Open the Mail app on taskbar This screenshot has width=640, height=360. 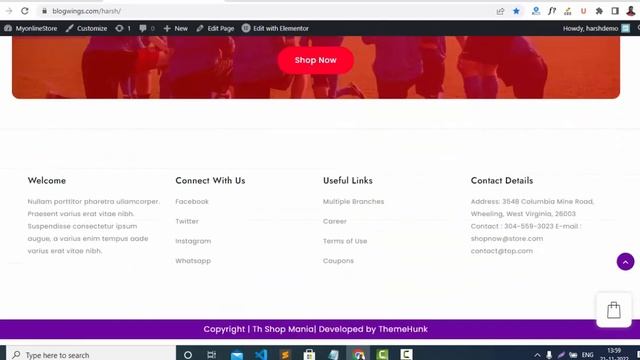click(237, 355)
